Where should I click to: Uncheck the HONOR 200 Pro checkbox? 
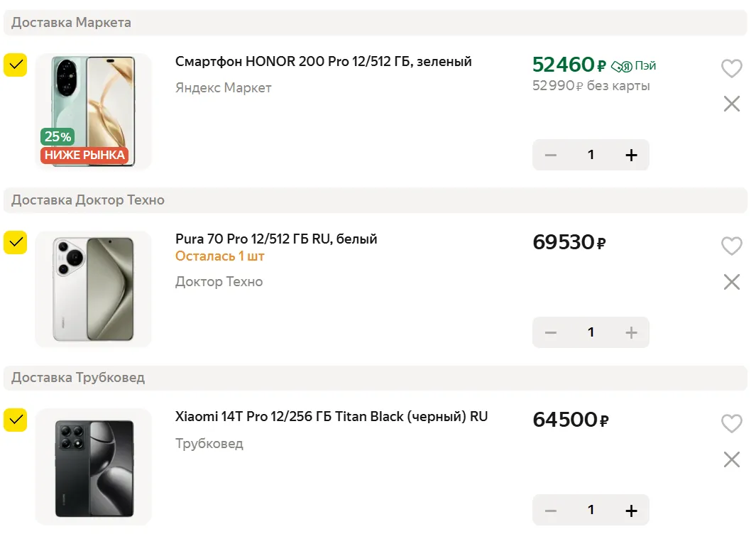tap(15, 65)
